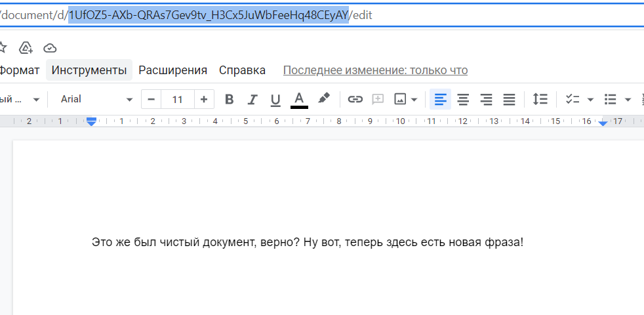Toggle Italic text formatting
Image resolution: width=644 pixels, height=315 pixels.
click(252, 99)
